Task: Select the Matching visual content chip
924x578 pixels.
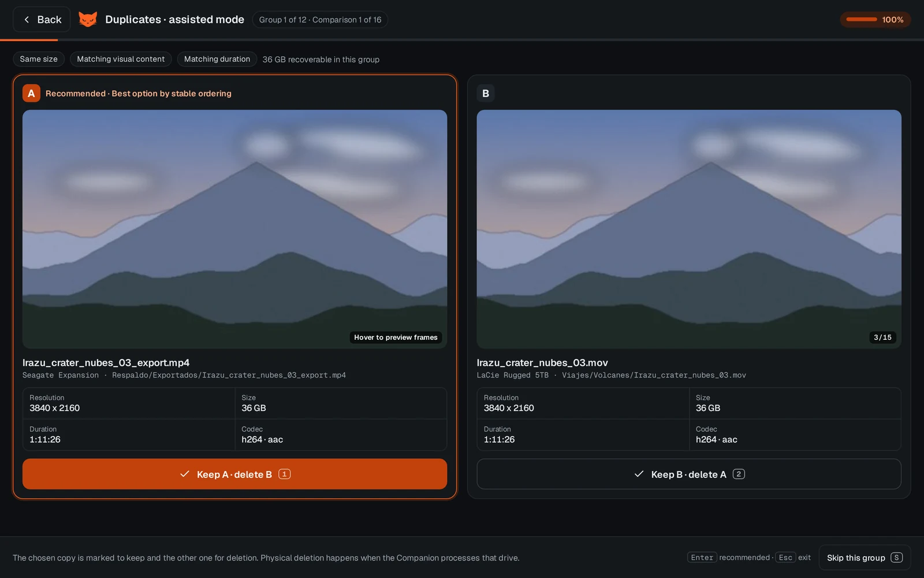Action: point(121,59)
